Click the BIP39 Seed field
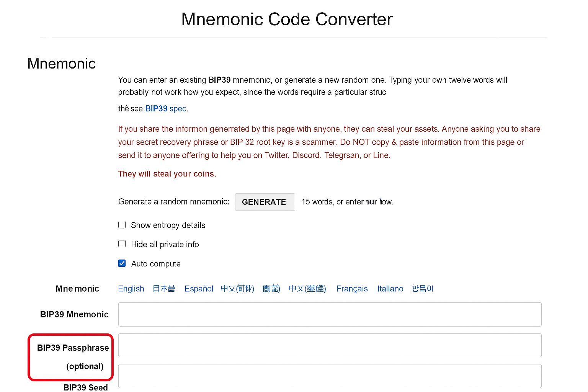 [x=330, y=376]
